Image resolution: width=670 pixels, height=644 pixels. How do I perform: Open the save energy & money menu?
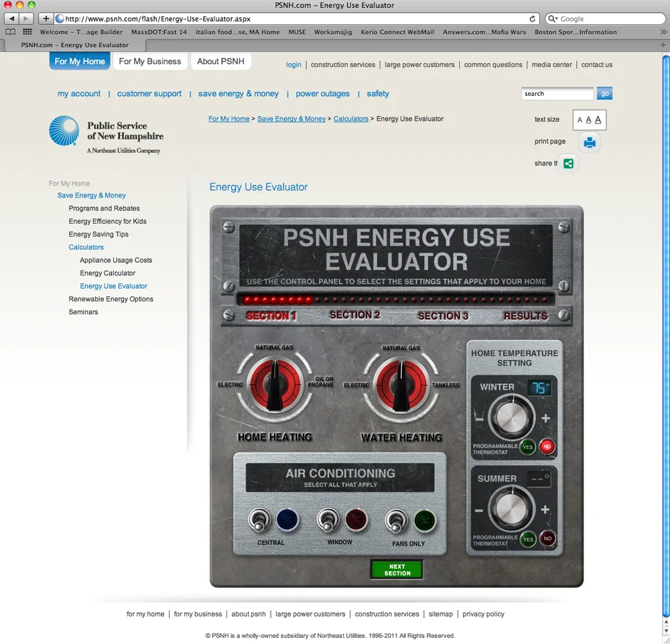pyautogui.click(x=239, y=94)
